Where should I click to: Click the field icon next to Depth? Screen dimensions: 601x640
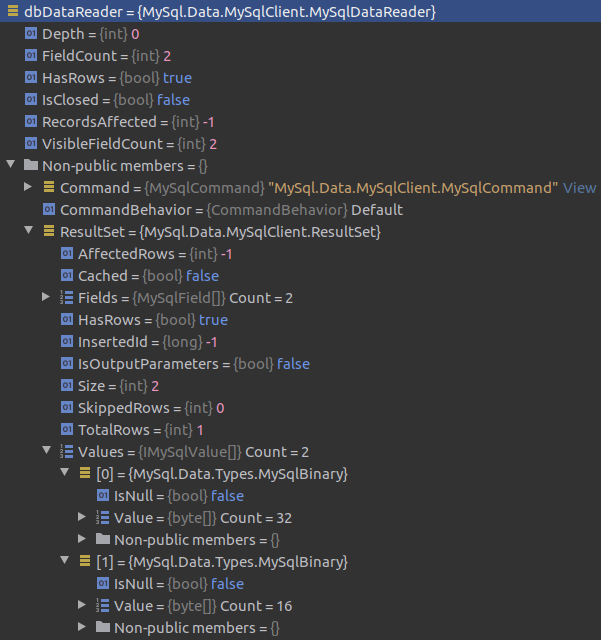(x=31, y=33)
